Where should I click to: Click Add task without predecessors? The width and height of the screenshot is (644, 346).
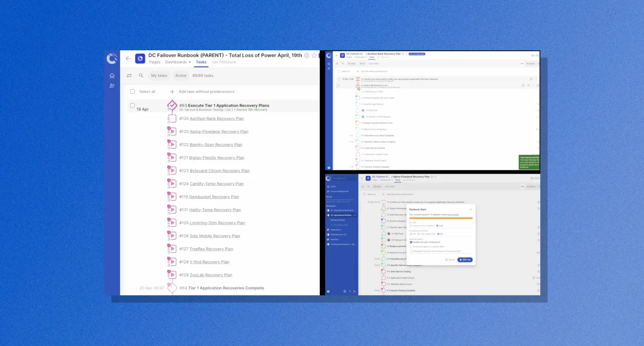pyautogui.click(x=206, y=91)
